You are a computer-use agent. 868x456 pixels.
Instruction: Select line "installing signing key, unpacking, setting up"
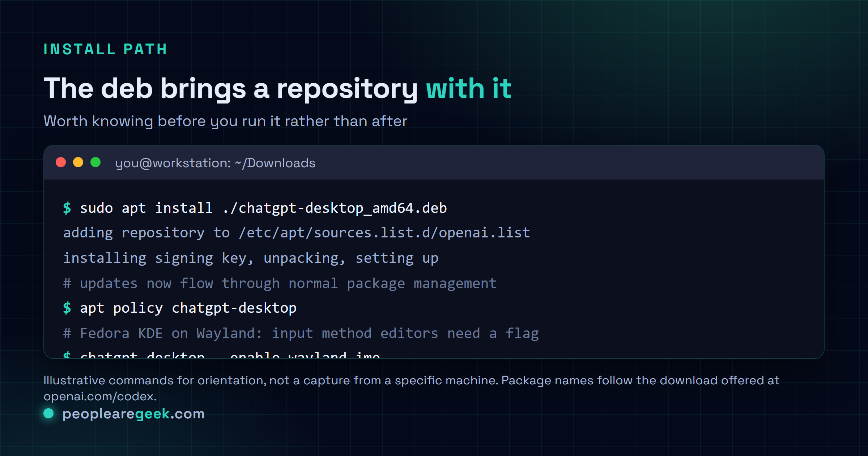251,258
